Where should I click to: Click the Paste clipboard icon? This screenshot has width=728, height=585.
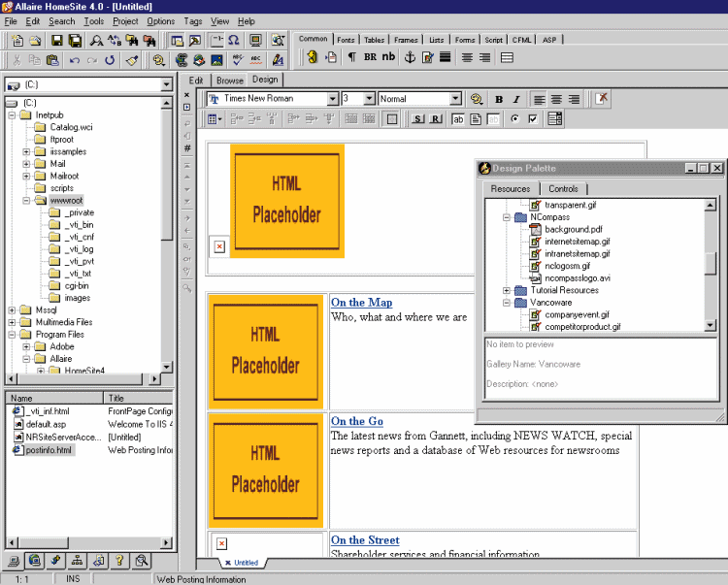53,60
